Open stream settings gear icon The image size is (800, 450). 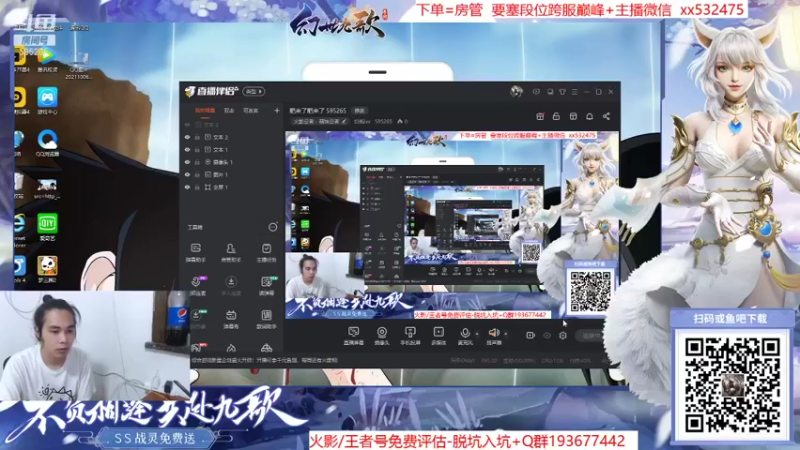pos(563,335)
